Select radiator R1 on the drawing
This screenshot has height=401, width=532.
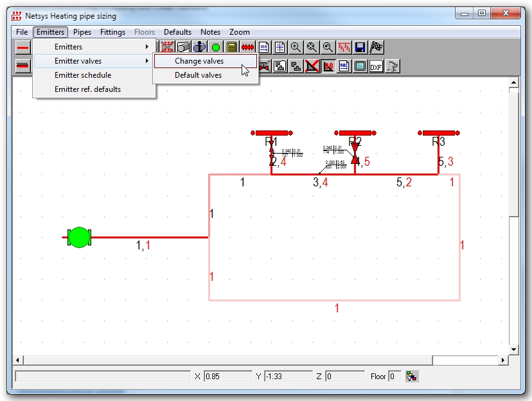271,133
